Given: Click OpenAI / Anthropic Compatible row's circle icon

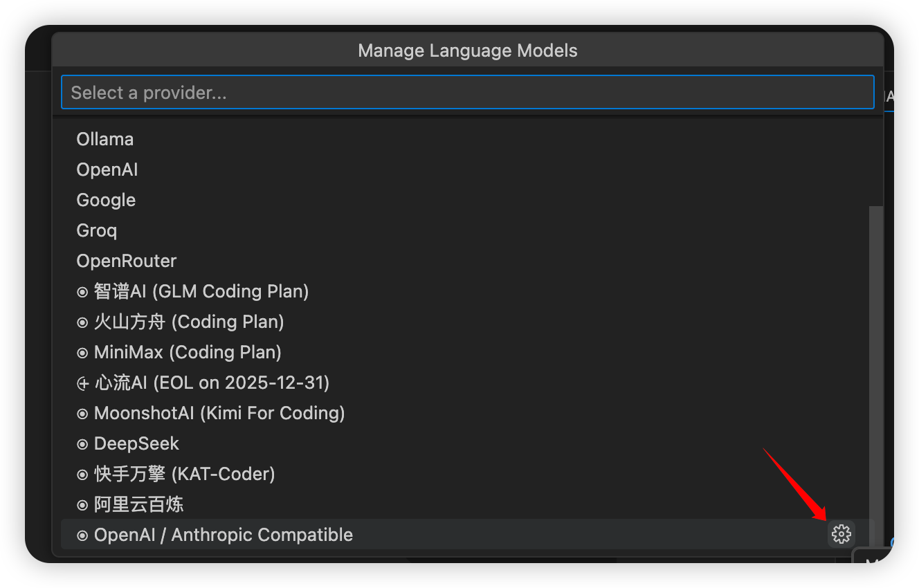Looking at the screenshot, I should [x=82, y=535].
